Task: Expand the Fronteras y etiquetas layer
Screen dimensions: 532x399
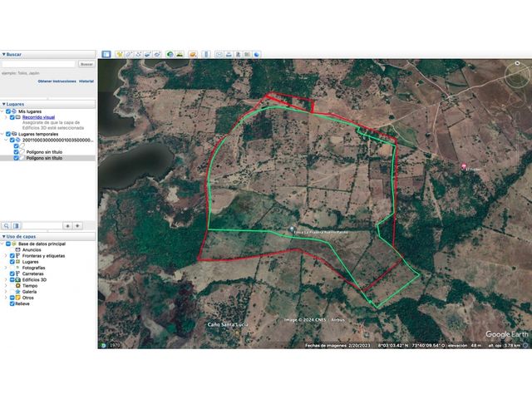Action: (x=6, y=256)
